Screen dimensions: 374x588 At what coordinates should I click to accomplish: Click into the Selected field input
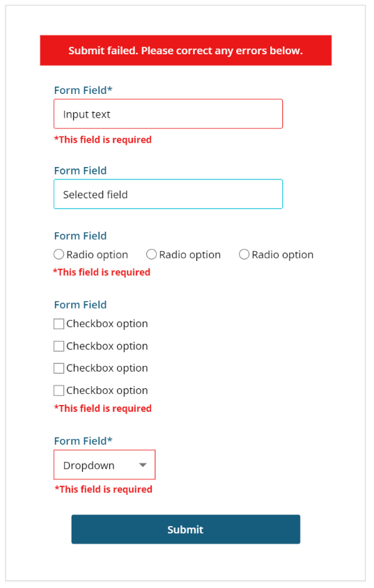point(169,194)
